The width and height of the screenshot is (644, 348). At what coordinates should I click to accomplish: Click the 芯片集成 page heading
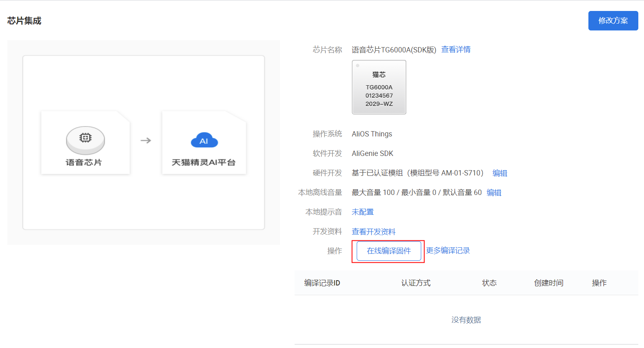(x=24, y=21)
